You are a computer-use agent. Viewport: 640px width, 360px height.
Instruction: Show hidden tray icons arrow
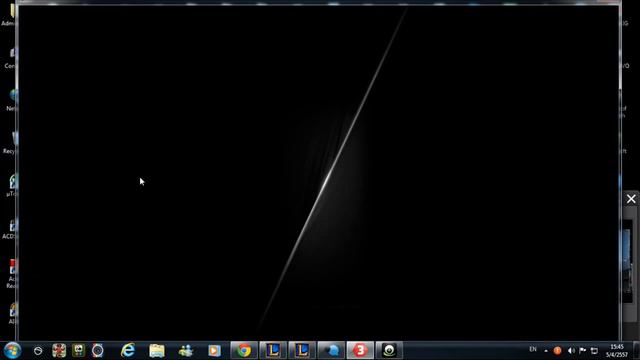(546, 351)
